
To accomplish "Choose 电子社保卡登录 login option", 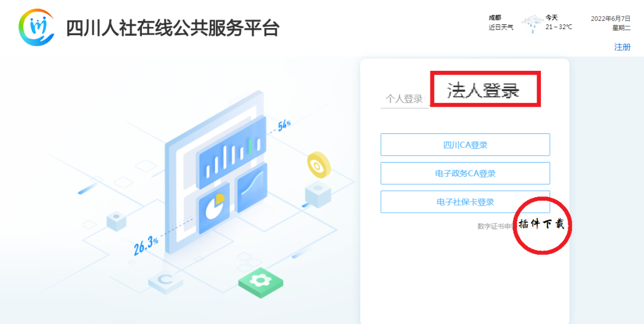I will (x=465, y=202).
